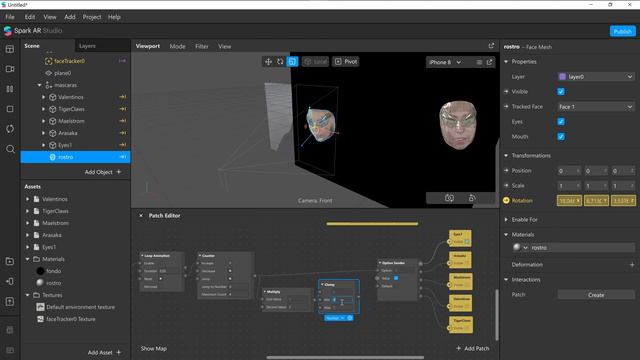This screenshot has width=640, height=360.
Task: Open the Edit menu
Action: point(30,17)
